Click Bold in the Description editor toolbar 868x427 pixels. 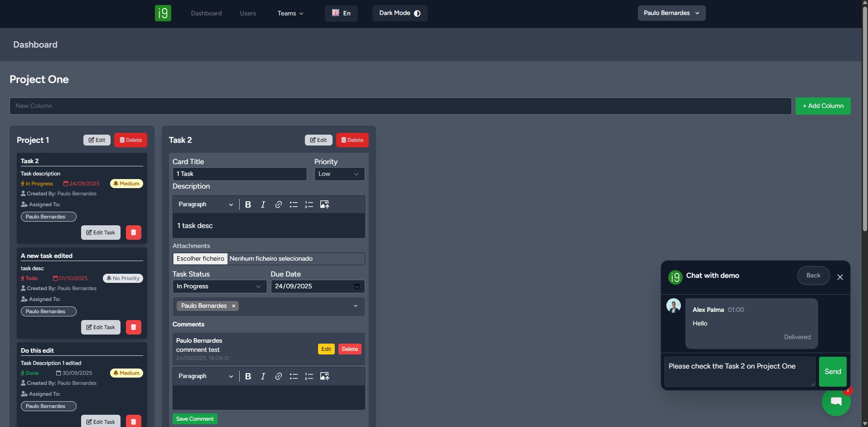248,204
